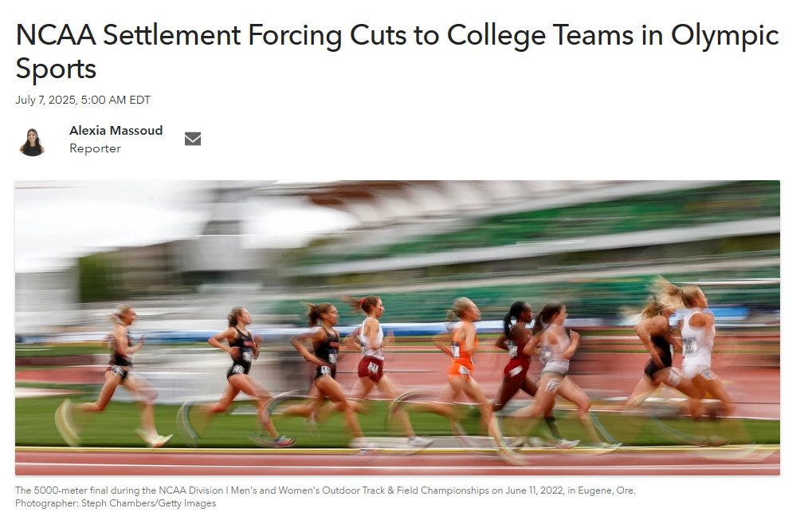Click the author name Alexia Massoud
The height and width of the screenshot is (520, 812).
pyautogui.click(x=116, y=130)
